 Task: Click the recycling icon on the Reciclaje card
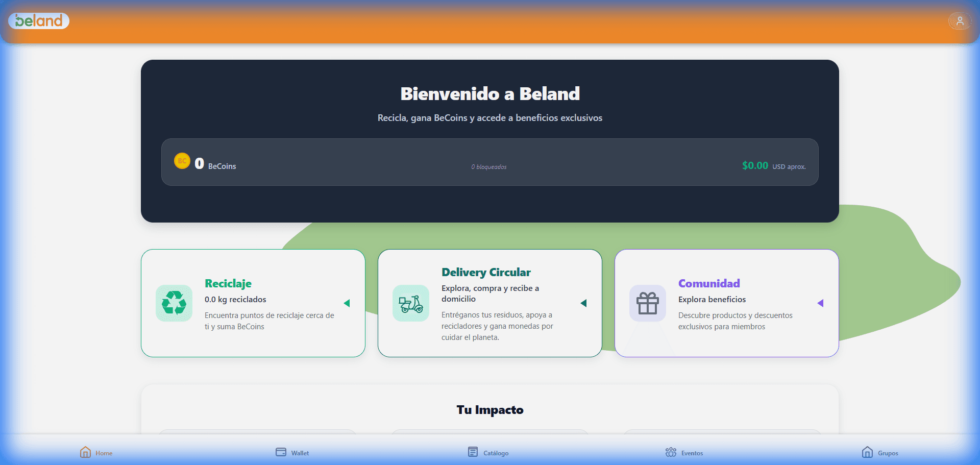point(174,303)
